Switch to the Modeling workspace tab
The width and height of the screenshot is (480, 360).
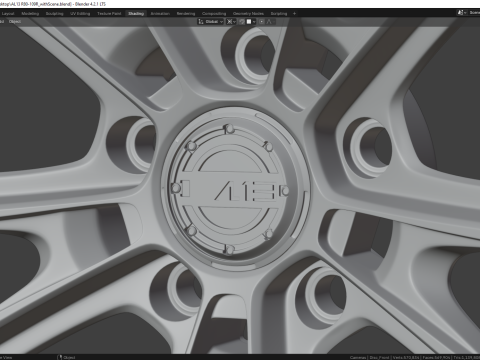(30, 14)
